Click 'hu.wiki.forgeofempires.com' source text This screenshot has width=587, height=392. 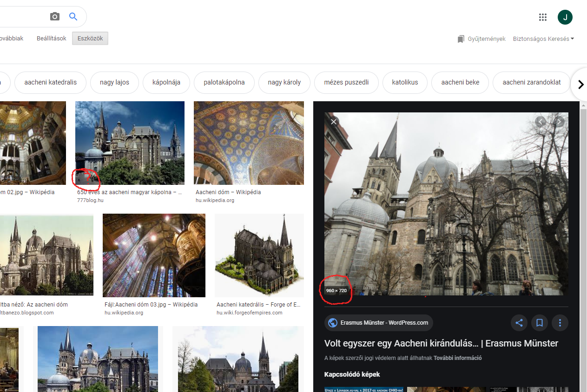tap(250, 313)
